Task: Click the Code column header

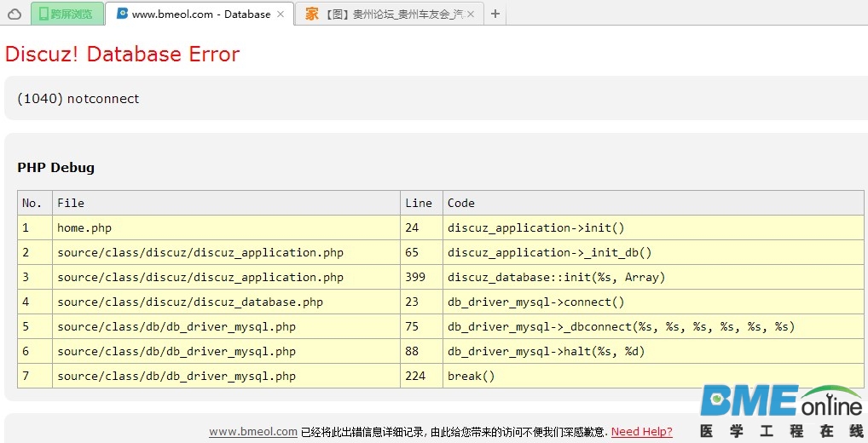Action: click(653, 203)
